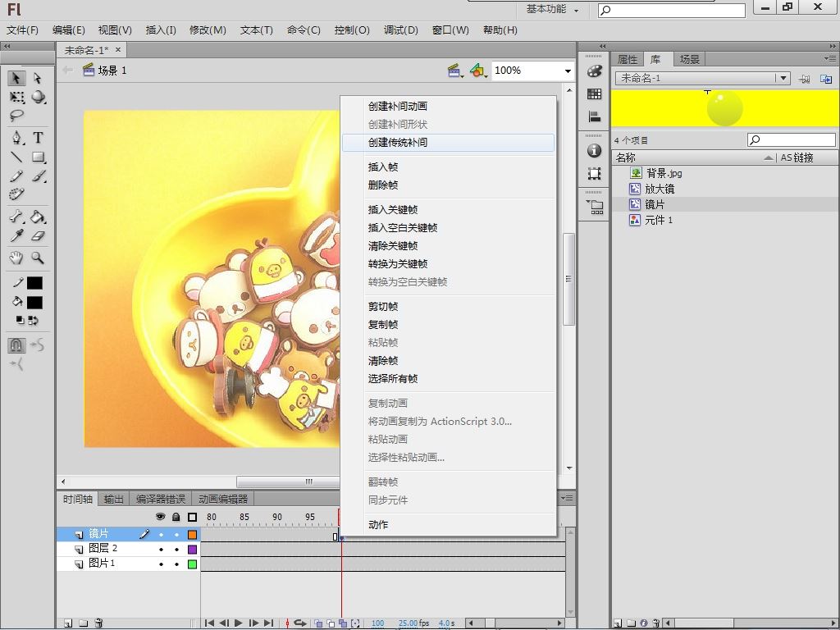Toggle library name sort order
Image resolution: width=840 pixels, height=630 pixels.
(x=769, y=157)
